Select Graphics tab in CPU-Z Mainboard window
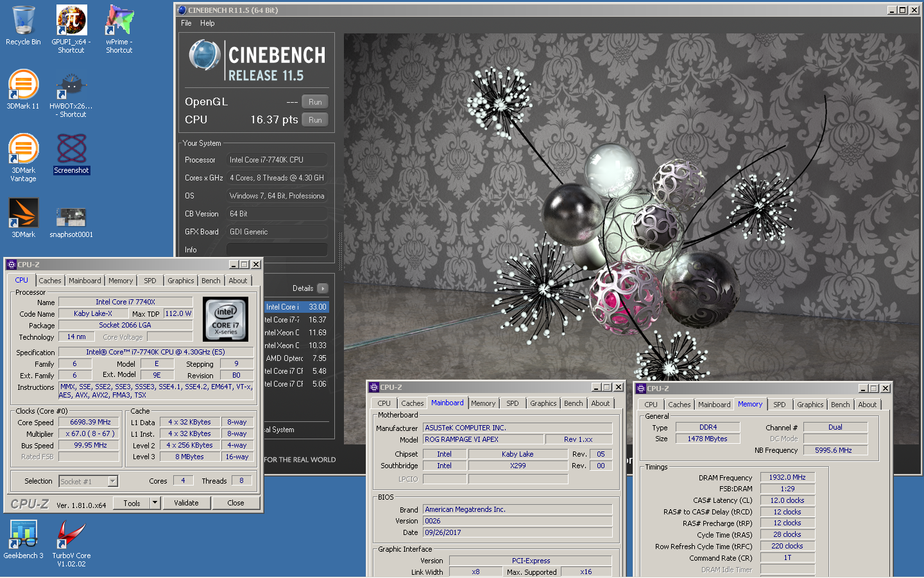The image size is (924, 578). pyautogui.click(x=543, y=403)
